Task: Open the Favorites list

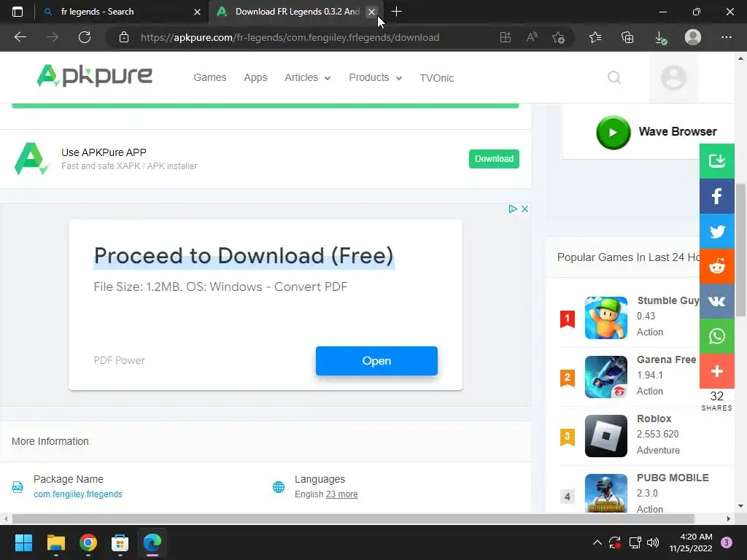Action: pos(595,37)
